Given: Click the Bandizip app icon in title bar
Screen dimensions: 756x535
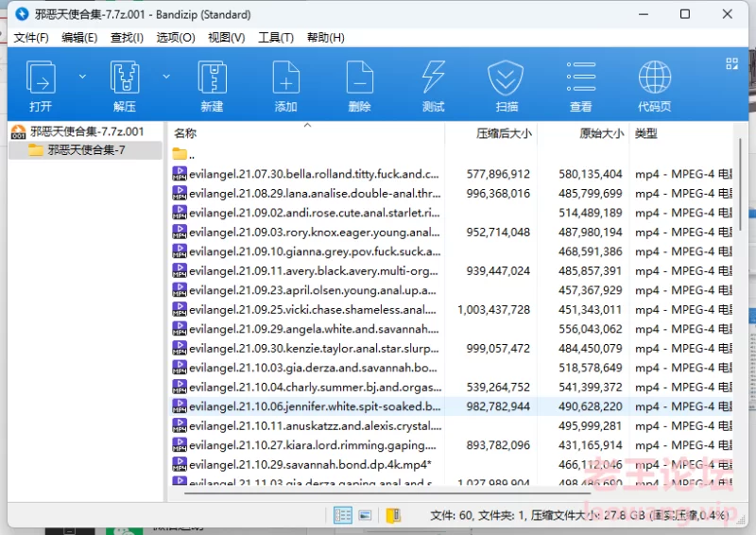Looking at the screenshot, I should (22, 14).
